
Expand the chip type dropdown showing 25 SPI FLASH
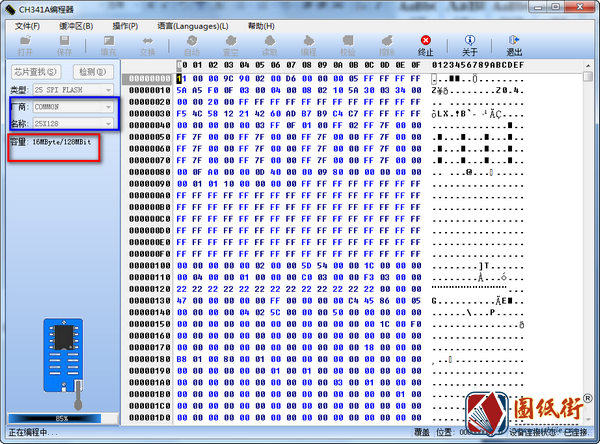click(x=108, y=89)
